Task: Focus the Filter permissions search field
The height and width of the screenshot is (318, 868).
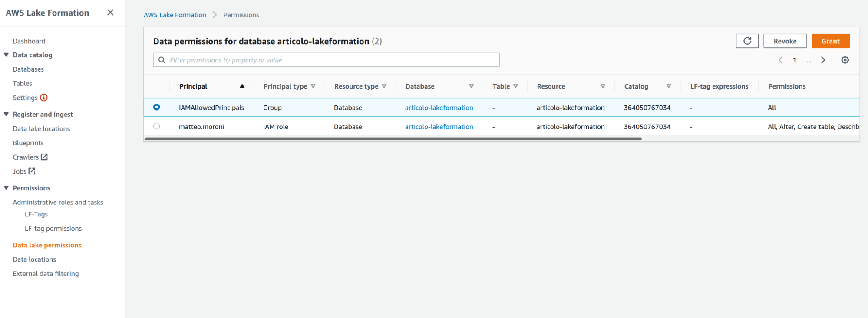Action: pos(326,60)
